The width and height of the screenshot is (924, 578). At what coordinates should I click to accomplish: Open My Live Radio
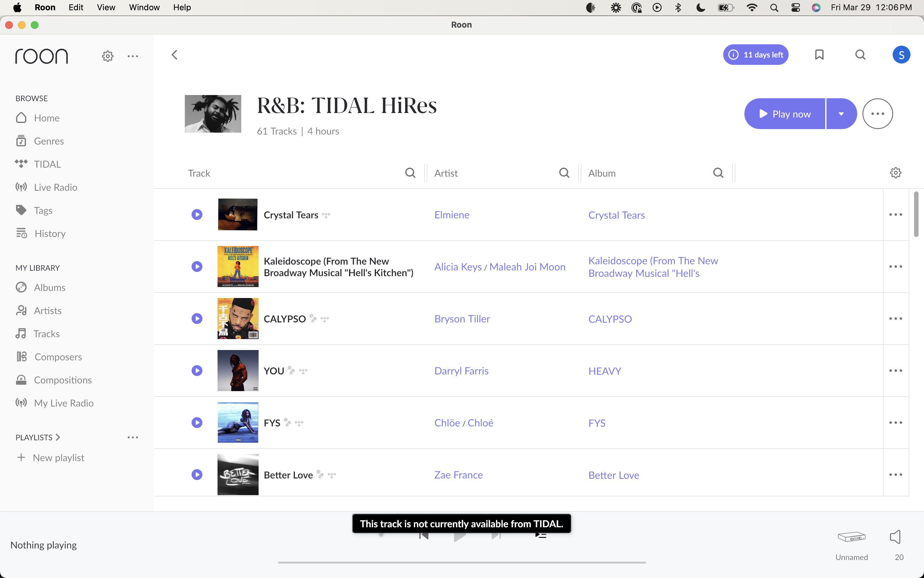(x=54, y=403)
